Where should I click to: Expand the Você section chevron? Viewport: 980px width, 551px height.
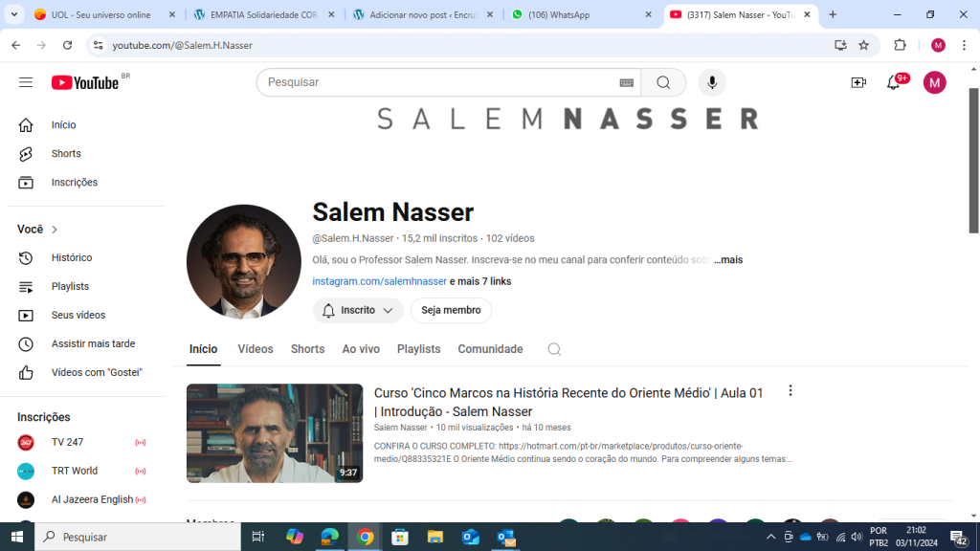[x=55, y=230]
